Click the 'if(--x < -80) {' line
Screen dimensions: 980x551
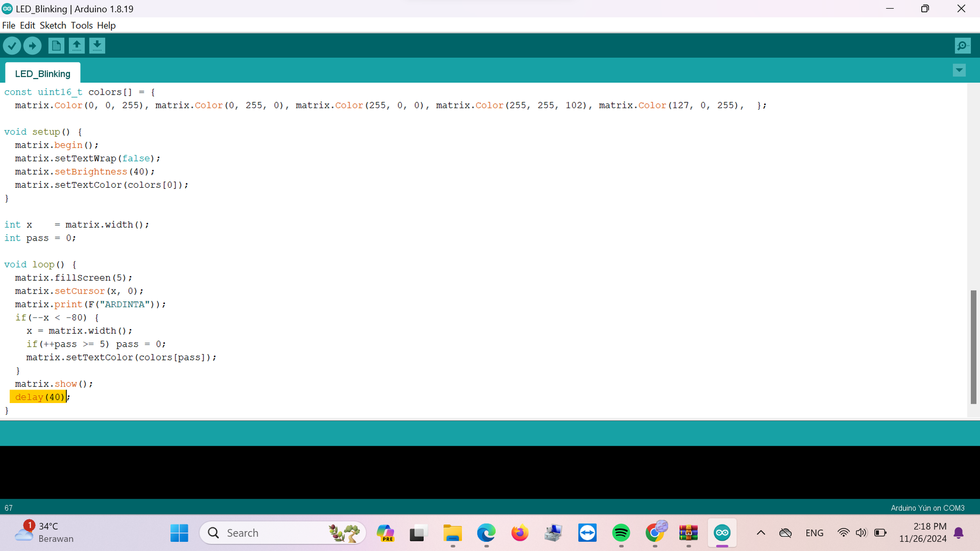57,317
